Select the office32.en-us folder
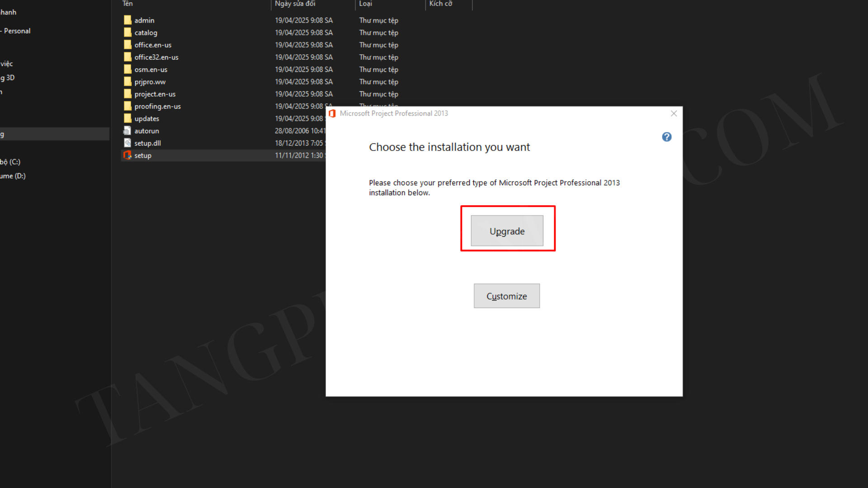Screen dimensions: 868x488 coord(156,57)
